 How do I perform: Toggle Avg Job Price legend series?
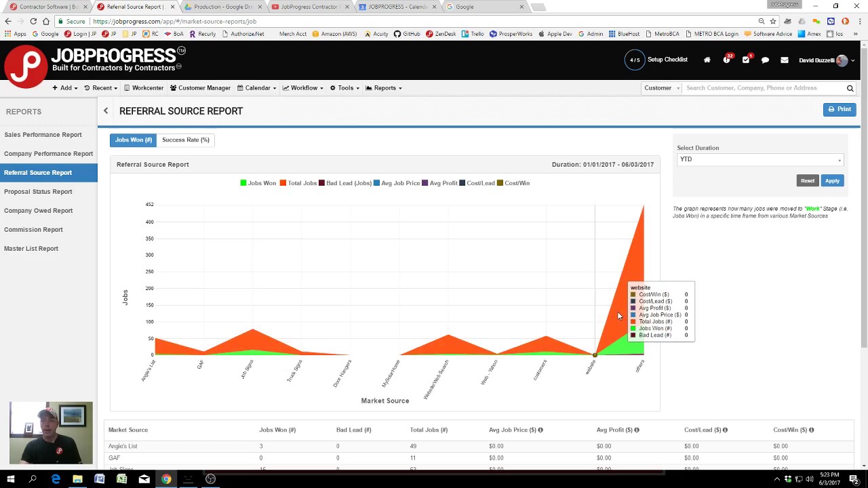pyautogui.click(x=397, y=183)
